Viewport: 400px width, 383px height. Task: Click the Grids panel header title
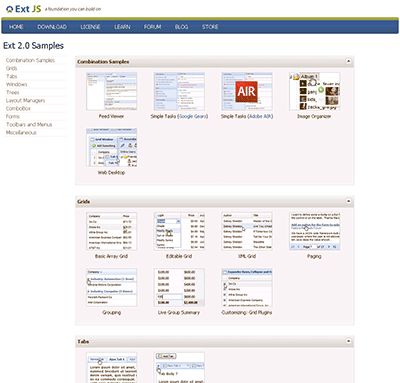coord(84,202)
